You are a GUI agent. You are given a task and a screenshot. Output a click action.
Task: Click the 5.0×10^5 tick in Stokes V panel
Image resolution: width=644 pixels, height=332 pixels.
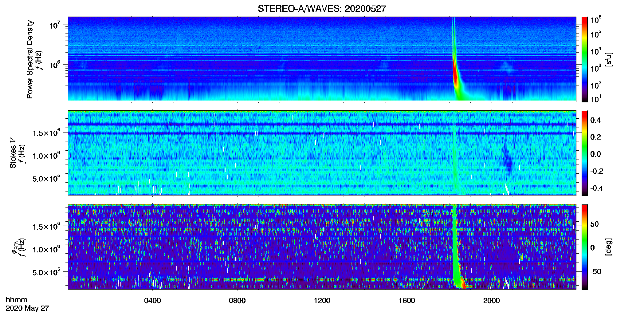[46, 178]
